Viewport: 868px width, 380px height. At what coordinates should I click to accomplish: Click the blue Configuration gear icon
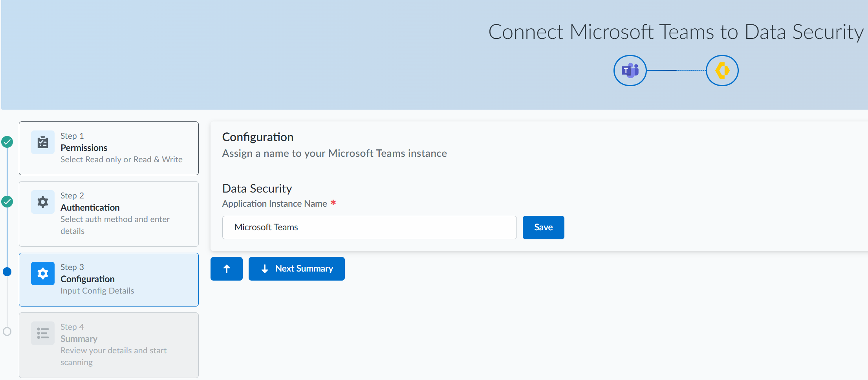tap(43, 274)
